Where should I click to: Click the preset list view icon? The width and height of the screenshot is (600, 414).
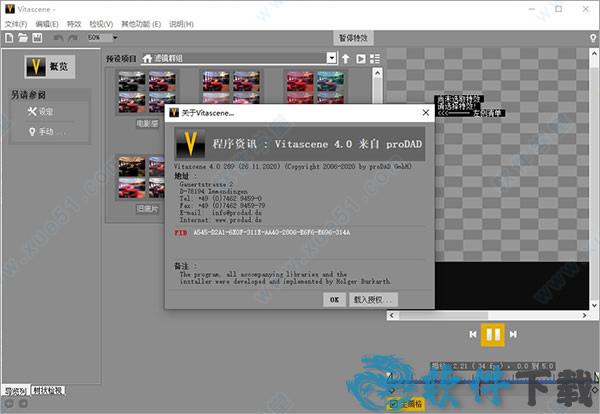coord(375,59)
